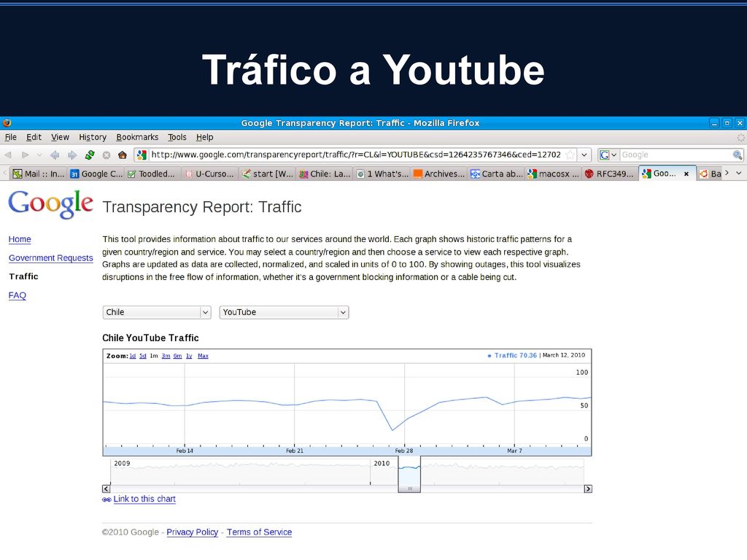747x560 pixels.
Task: Switch to the U-Curso... tab
Action: [x=211, y=174]
